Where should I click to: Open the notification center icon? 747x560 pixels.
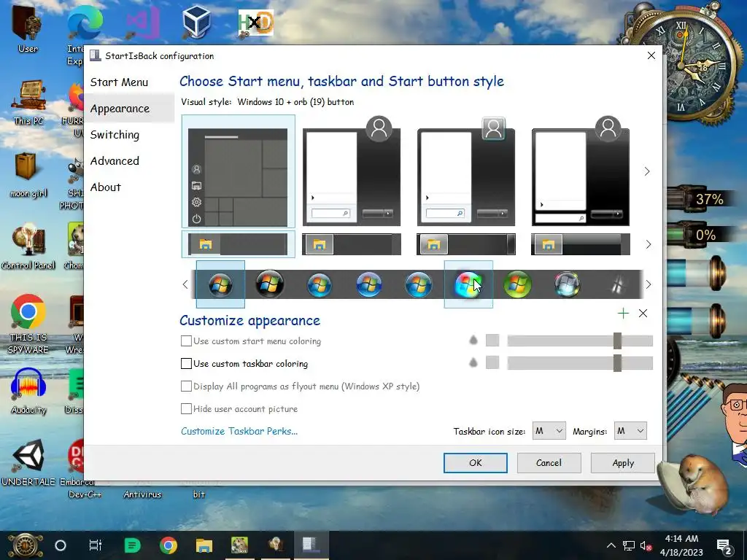[724, 545]
